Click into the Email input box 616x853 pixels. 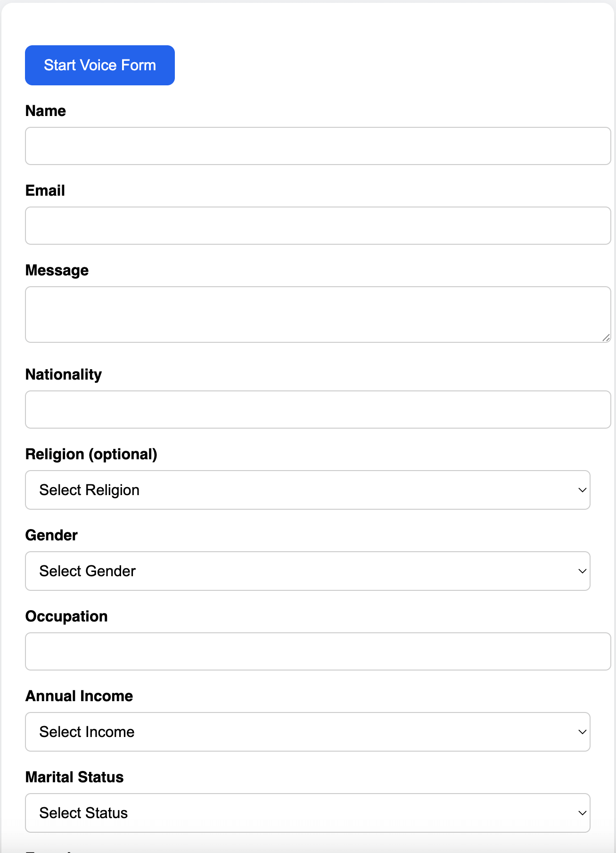tap(318, 225)
